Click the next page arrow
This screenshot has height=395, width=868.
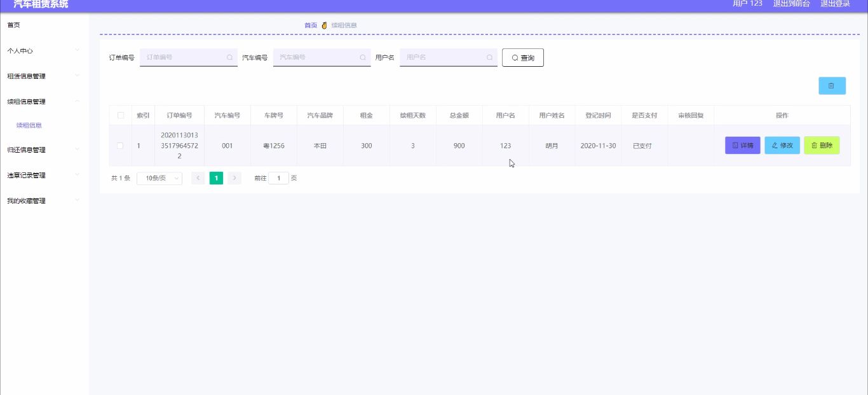tap(234, 178)
